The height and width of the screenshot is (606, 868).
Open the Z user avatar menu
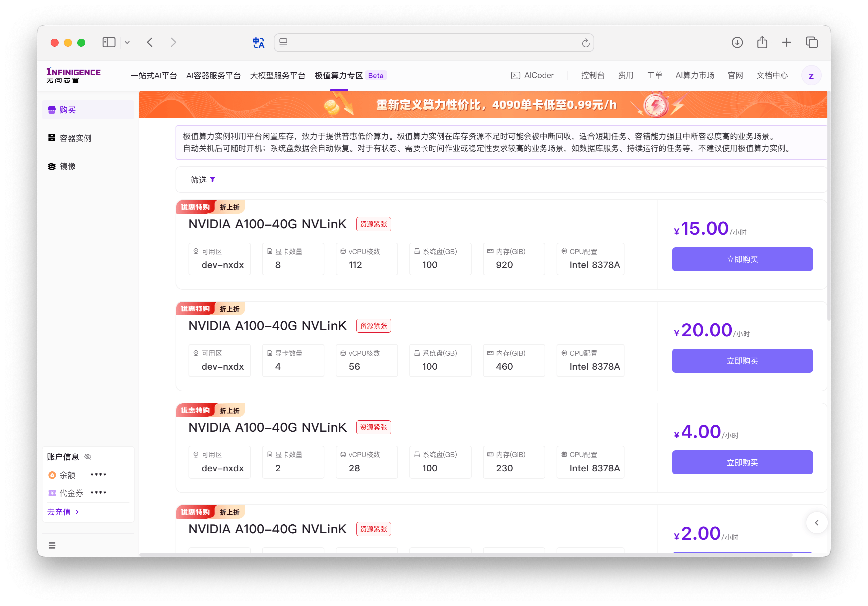tap(811, 76)
